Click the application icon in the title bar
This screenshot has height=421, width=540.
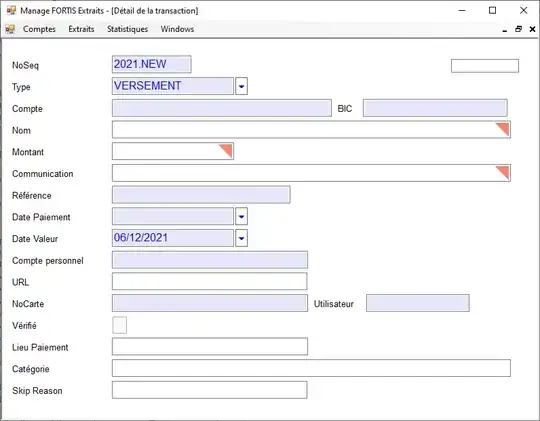point(11,11)
